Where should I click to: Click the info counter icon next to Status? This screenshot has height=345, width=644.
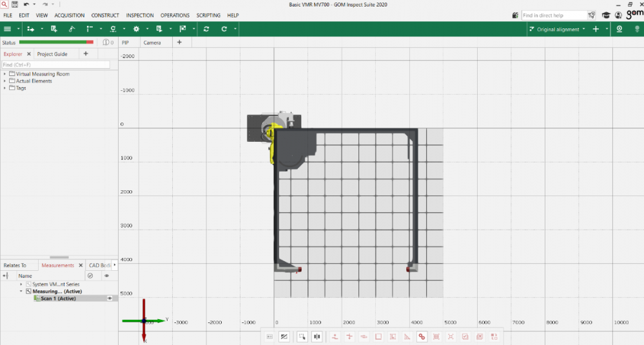108,43
